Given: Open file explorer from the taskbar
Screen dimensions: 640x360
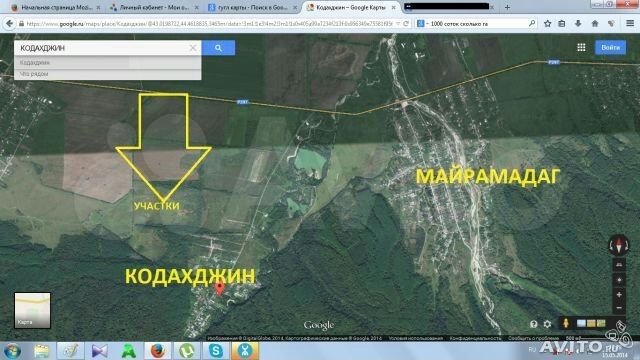Looking at the screenshot, I should 42,351.
